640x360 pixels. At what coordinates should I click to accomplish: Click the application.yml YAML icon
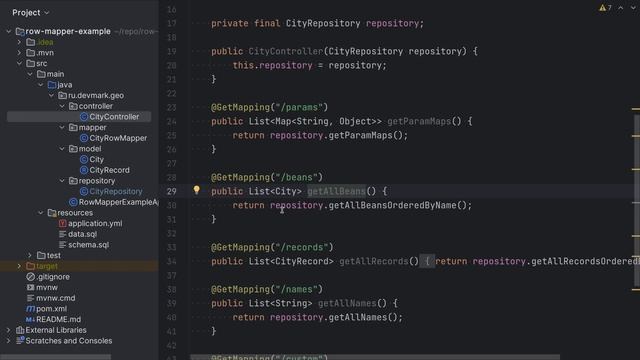62,223
